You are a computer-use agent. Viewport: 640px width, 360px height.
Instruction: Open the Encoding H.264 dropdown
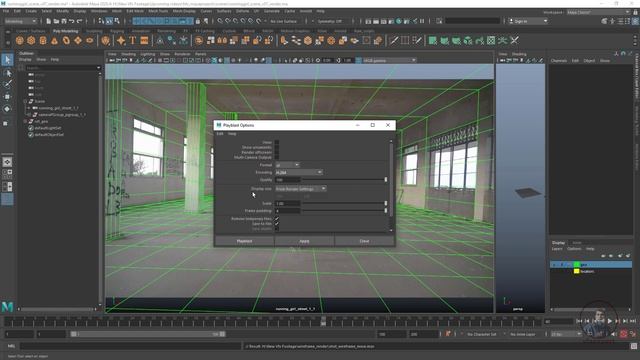(299, 173)
